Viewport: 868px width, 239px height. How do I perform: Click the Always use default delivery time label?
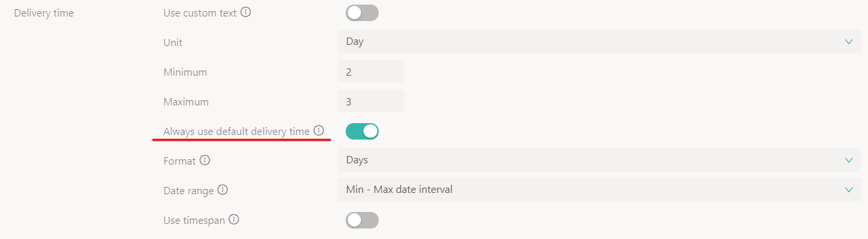(236, 131)
